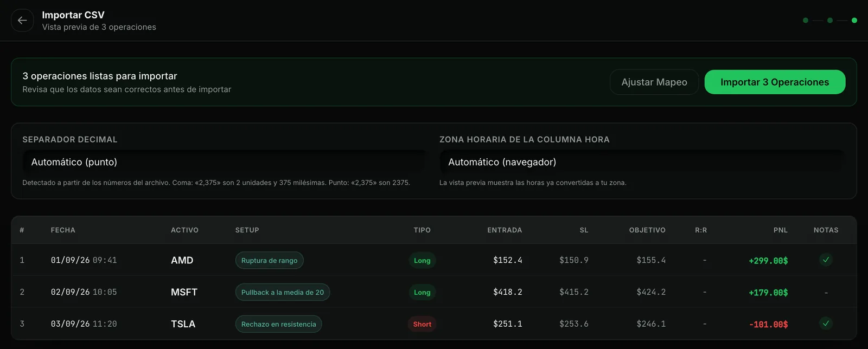The image size is (868, 349).
Task: Click the Importar CSV page title
Action: tap(73, 15)
